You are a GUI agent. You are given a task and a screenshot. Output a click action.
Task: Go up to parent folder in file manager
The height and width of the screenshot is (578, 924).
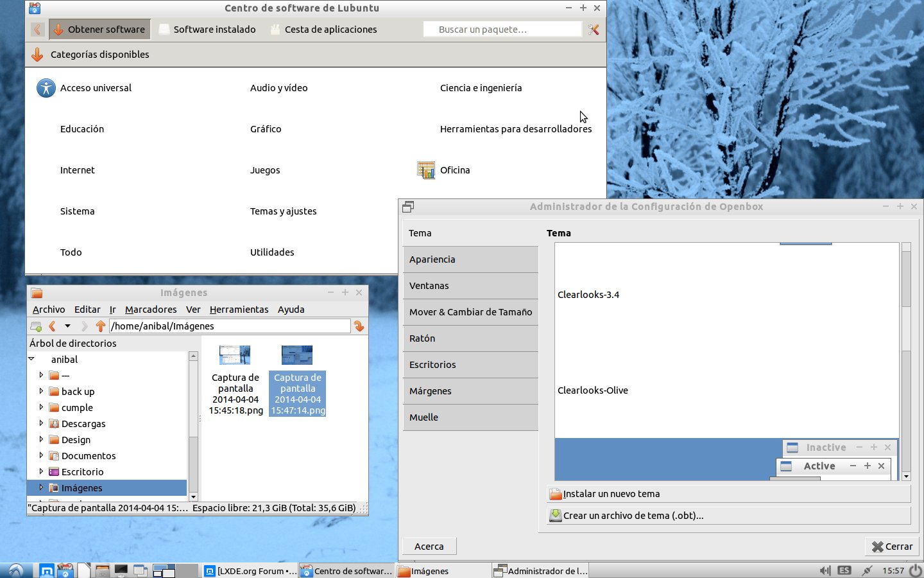click(x=100, y=326)
